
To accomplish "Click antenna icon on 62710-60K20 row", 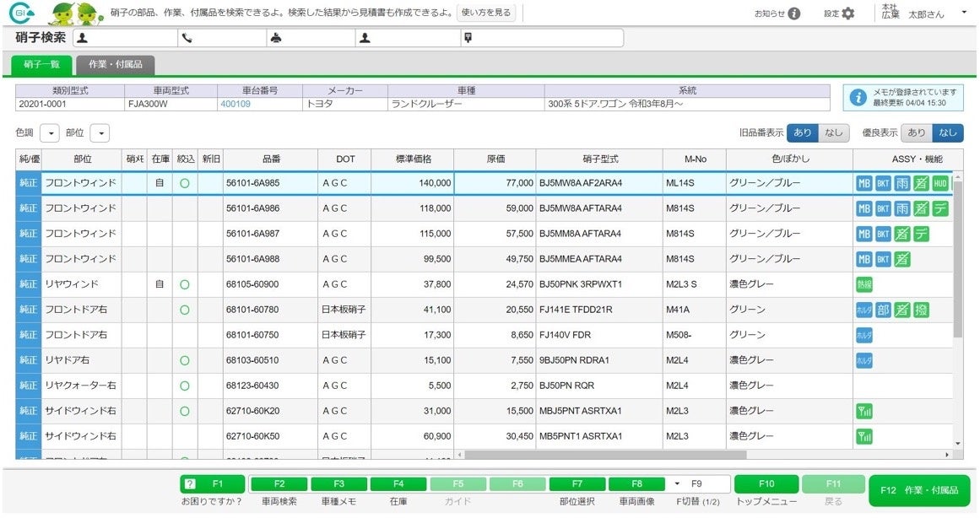I will 864,411.
